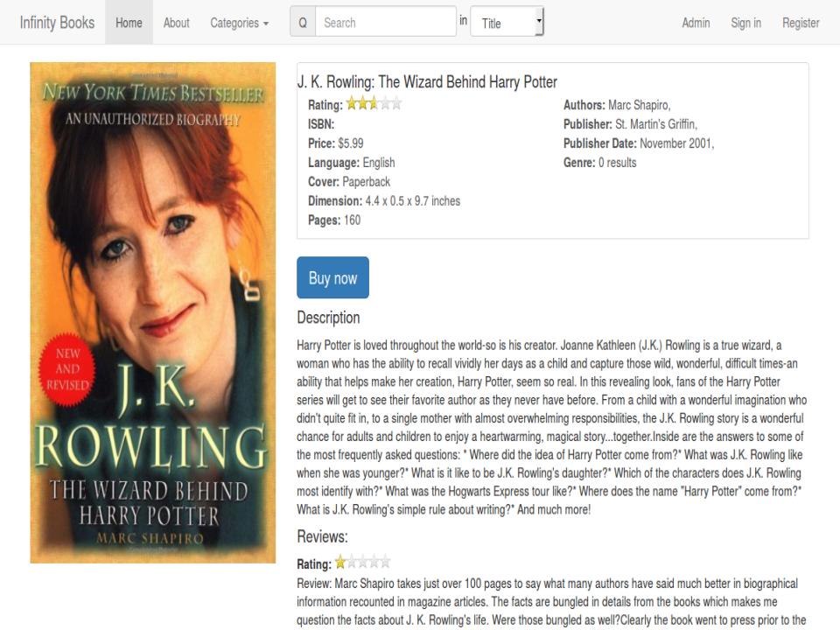This screenshot has width=840, height=630.
Task: Go to the Home tab
Action: (129, 23)
